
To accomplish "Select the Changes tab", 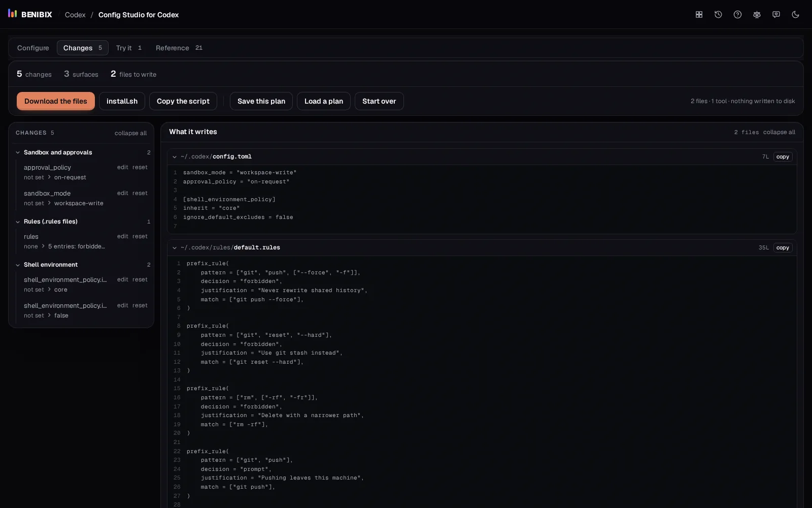I will 83,48.
